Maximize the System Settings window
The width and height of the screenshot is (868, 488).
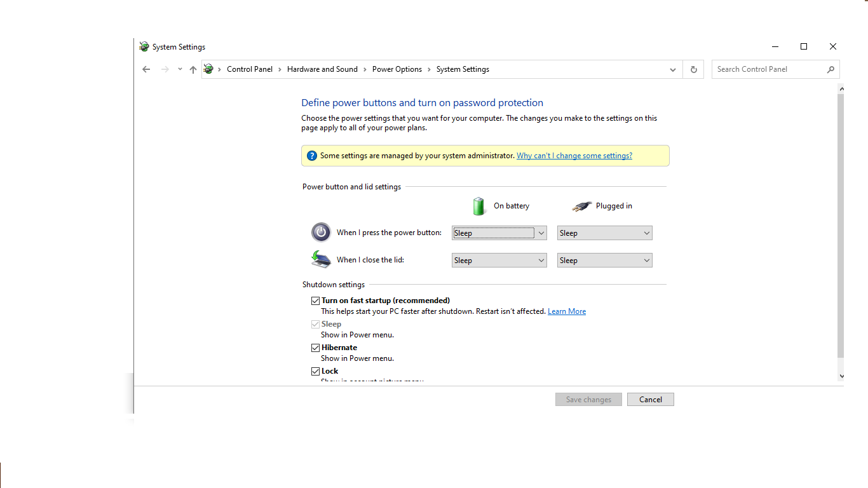pos(804,46)
